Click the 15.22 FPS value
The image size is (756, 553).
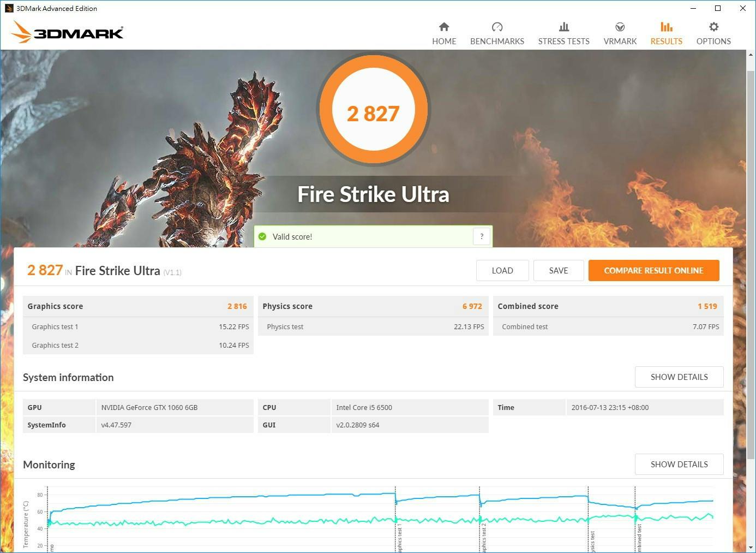[x=234, y=326]
